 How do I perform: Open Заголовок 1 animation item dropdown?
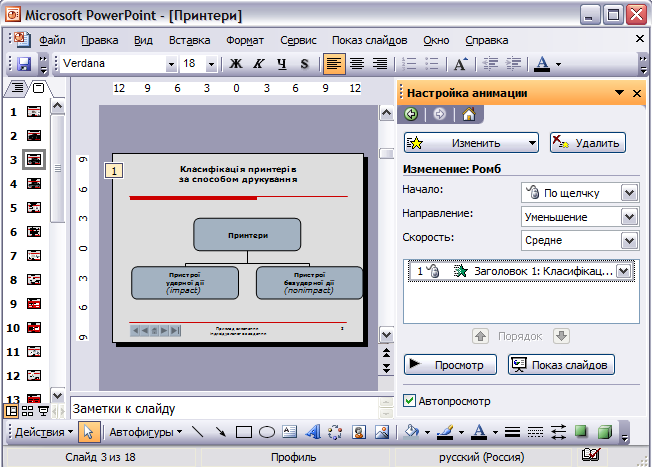tap(623, 271)
